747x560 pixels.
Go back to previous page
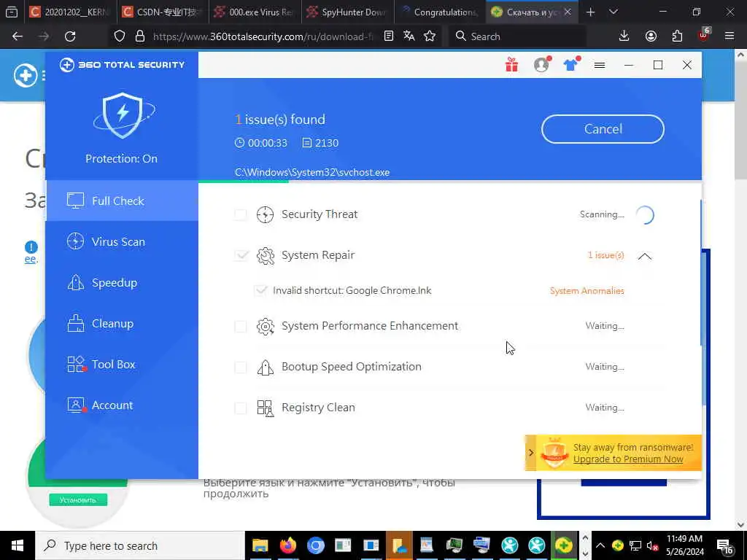click(18, 36)
